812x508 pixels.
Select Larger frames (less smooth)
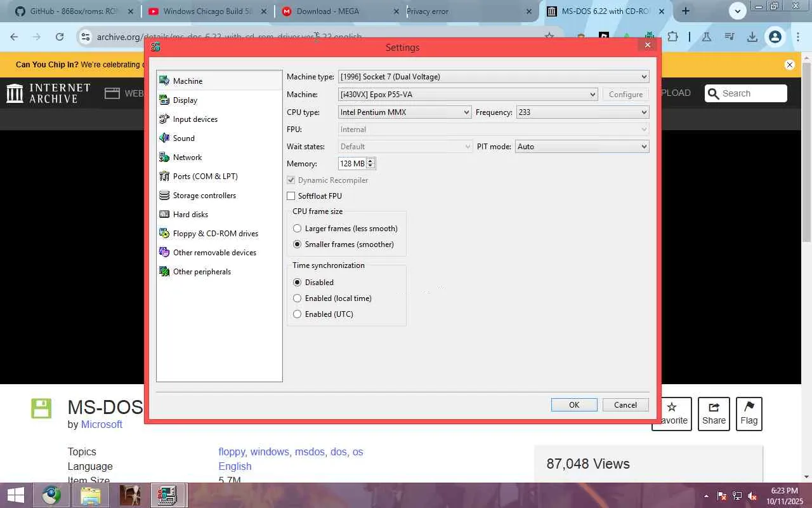(x=297, y=229)
